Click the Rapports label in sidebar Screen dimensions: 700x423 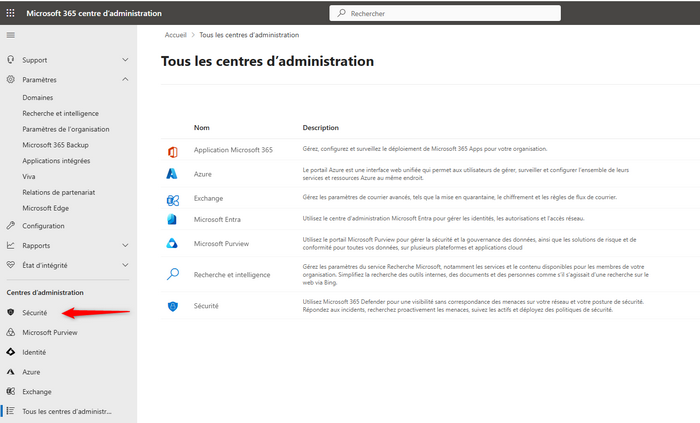36,245
